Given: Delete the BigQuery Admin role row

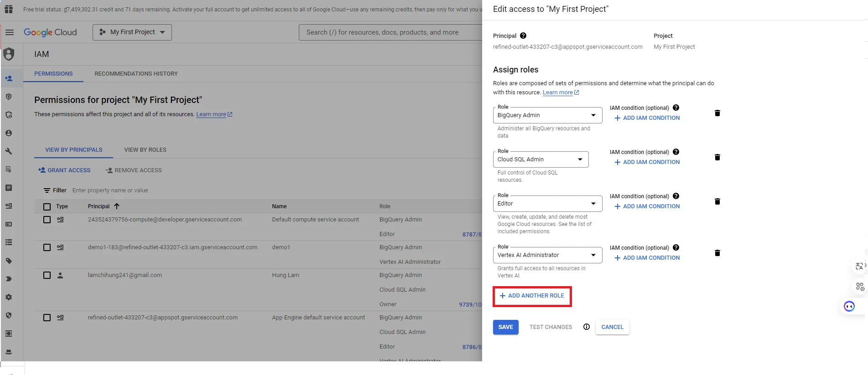Looking at the screenshot, I should (x=717, y=113).
